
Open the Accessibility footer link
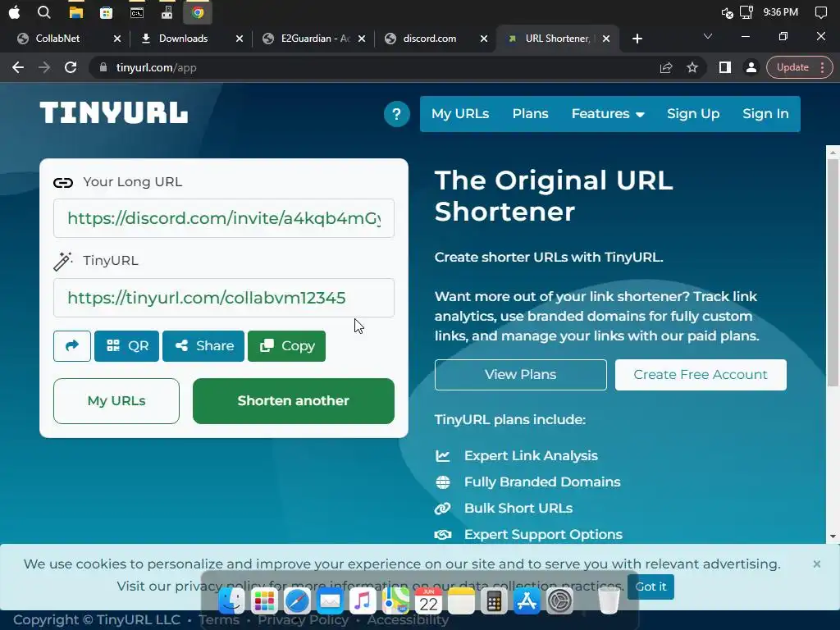(x=408, y=620)
